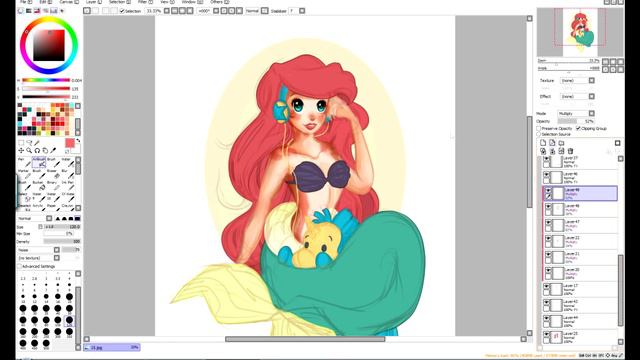Choose the rectangular selection tool

21,143
